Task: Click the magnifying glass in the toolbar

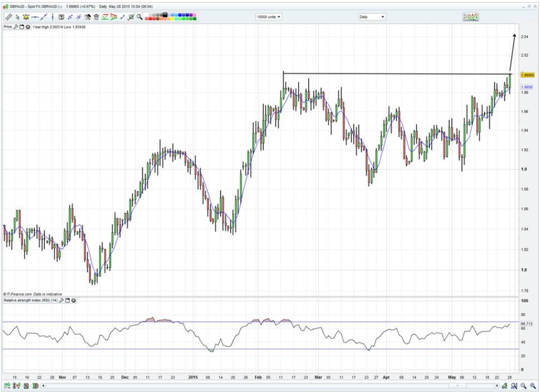Action: (x=140, y=17)
